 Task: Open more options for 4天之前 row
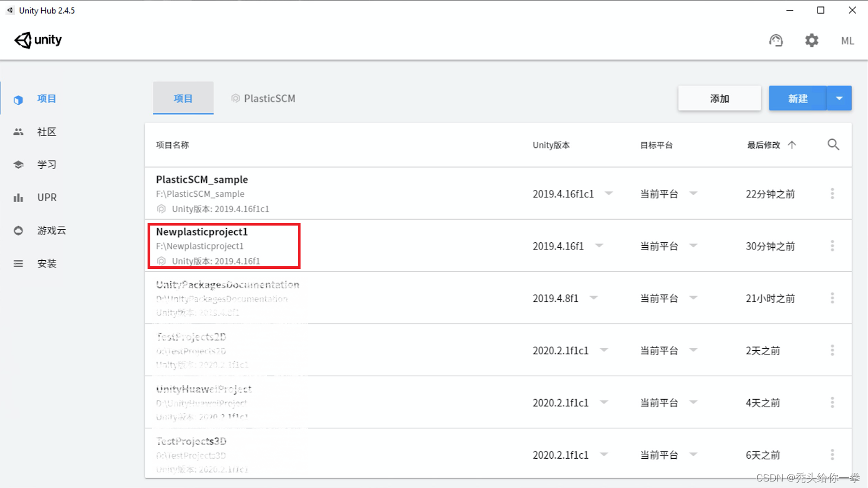(832, 402)
